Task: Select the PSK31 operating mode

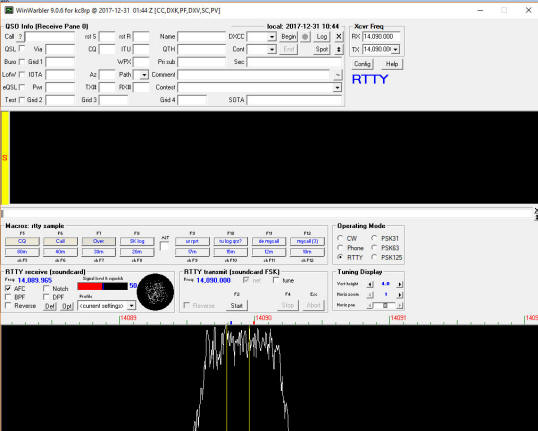Action: pos(374,238)
